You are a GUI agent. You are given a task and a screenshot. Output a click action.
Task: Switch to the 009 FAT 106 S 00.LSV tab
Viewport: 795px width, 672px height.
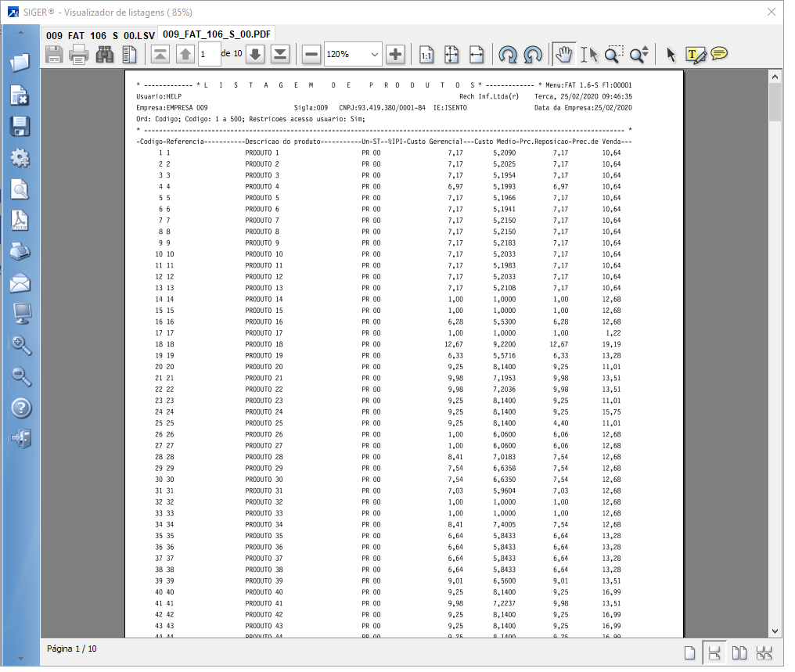pos(99,35)
